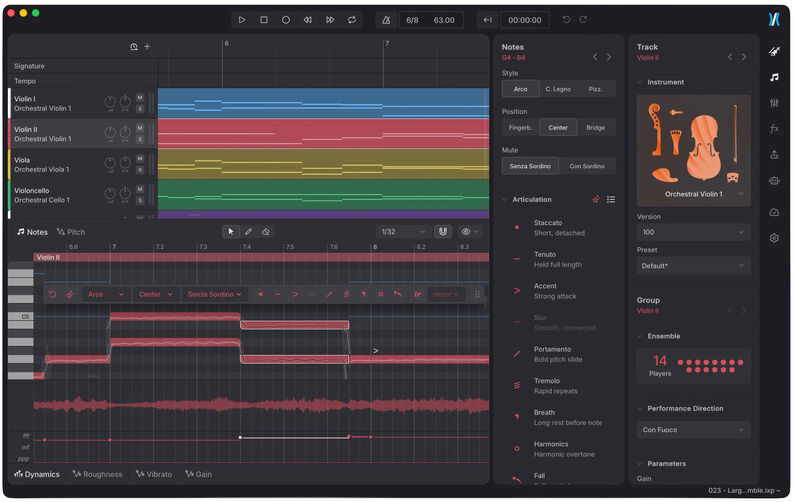Open the Arco style dropdown in note toolbar
The height and width of the screenshot is (502, 793).
105,294
